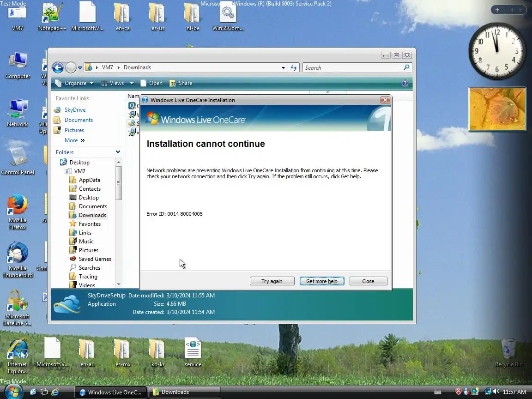Click the Refresh button beside the address bar
The image size is (532, 399).
click(x=294, y=67)
